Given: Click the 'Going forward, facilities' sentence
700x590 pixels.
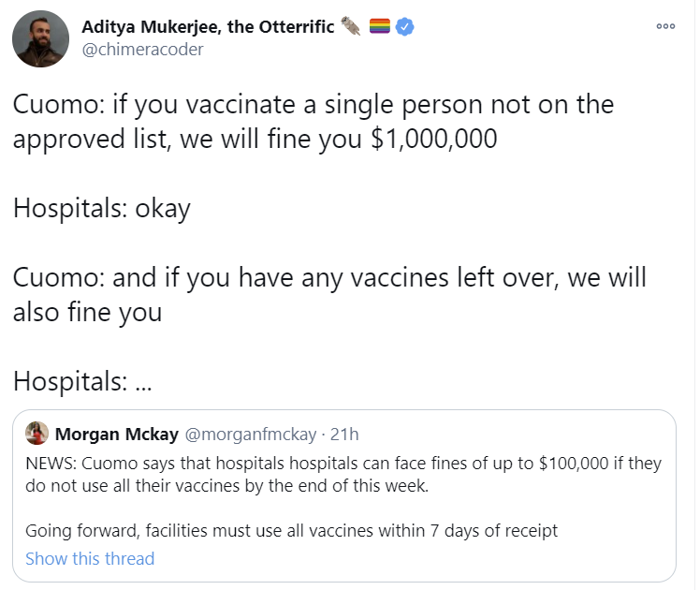Looking at the screenshot, I should [291, 531].
